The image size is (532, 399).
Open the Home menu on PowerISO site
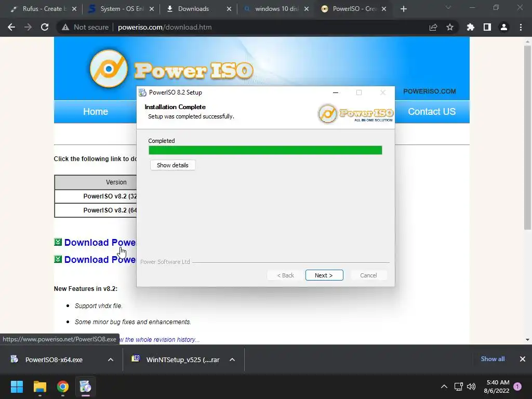pyautogui.click(x=96, y=112)
